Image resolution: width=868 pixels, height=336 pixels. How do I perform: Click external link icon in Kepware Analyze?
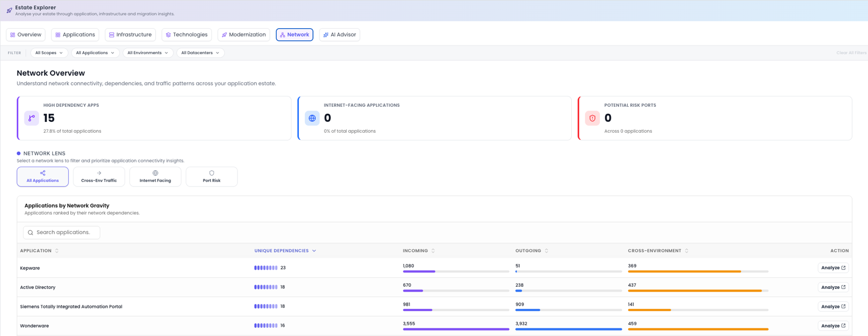pyautogui.click(x=843, y=268)
